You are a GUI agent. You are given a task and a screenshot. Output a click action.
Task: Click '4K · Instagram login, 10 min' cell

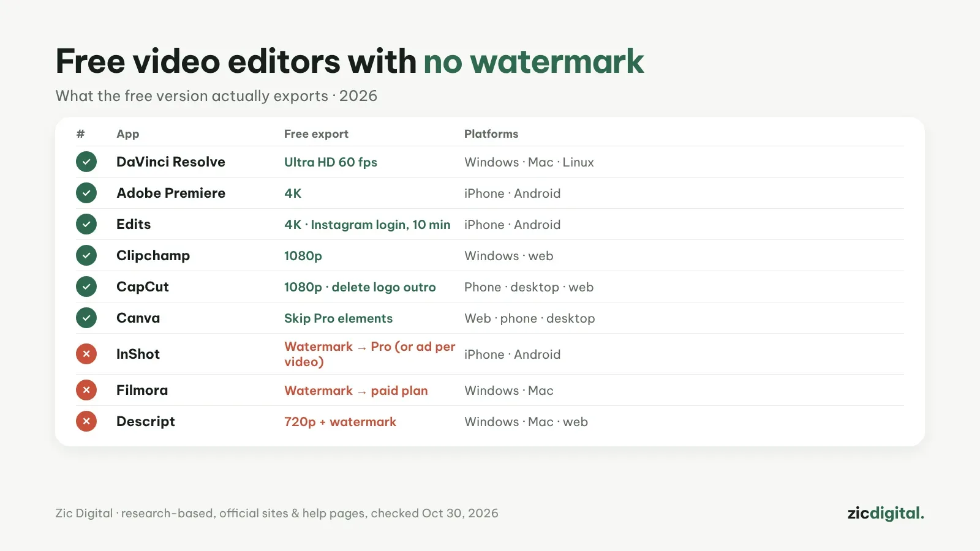coord(367,225)
